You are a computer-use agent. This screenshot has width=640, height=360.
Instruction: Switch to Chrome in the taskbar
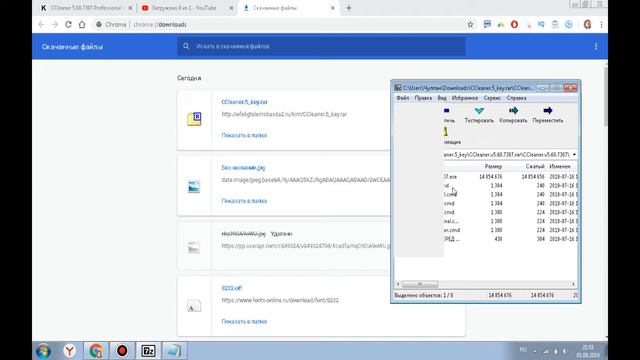tap(96, 351)
